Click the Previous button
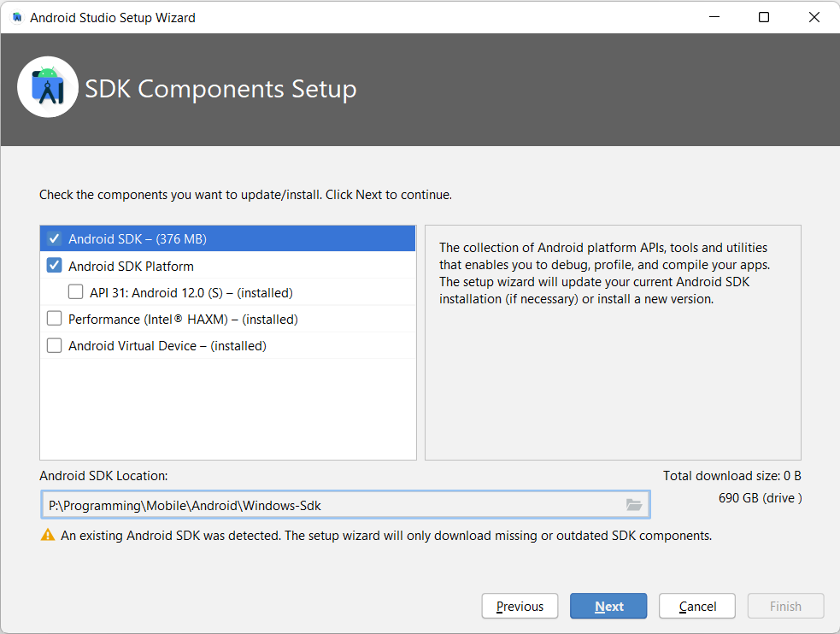Screen dimensions: 840x634 520,606
